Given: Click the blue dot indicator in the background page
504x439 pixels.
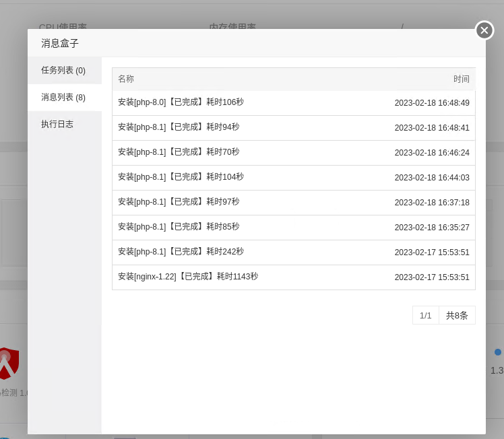Looking at the screenshot, I should tap(497, 352).
